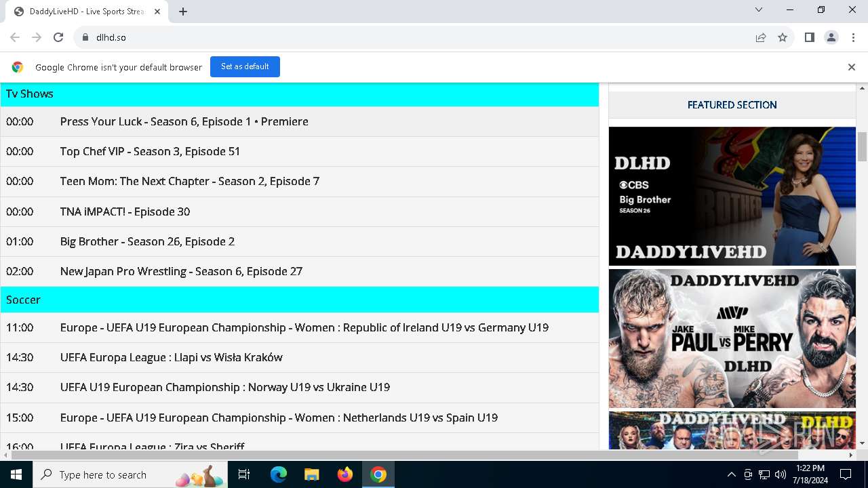
Task: Open Press Your Luck Season 6 Episode 1
Action: pyautogui.click(x=184, y=121)
